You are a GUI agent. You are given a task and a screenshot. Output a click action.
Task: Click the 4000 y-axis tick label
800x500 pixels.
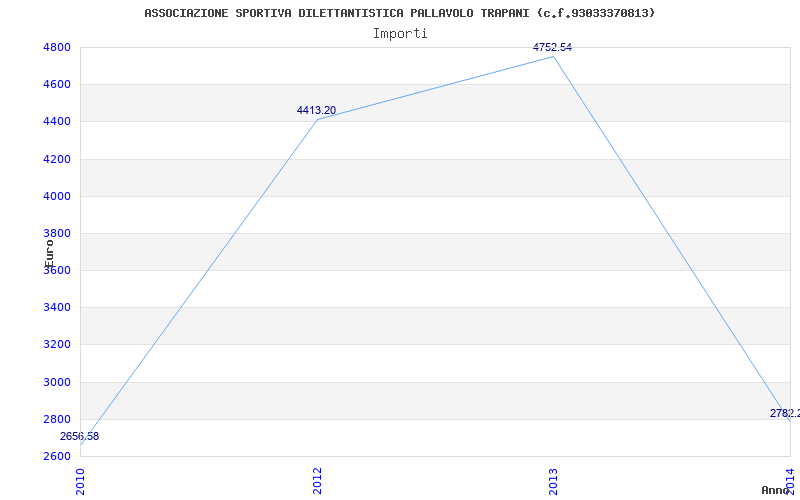tap(55, 196)
